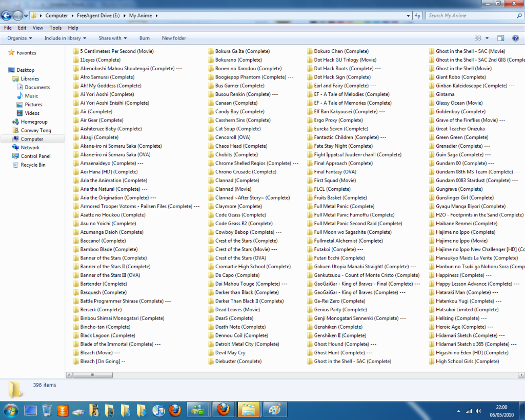Select the Hellsing (Complete) folder

[458, 318]
